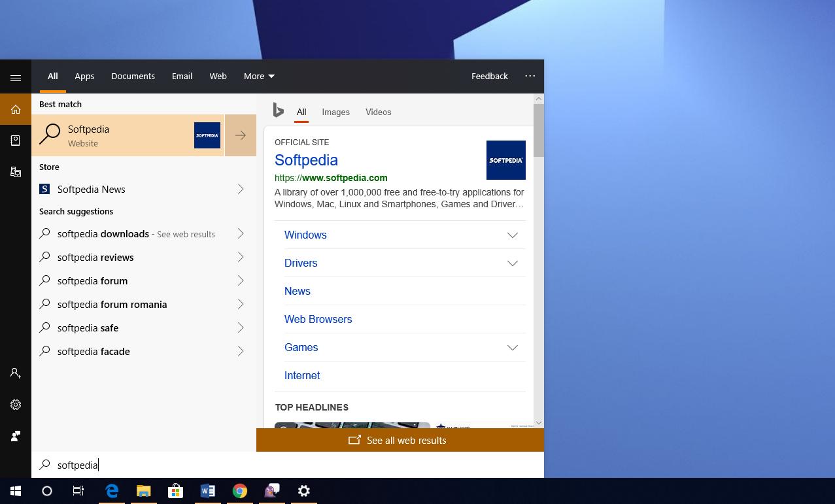Click the open-in-browser icon beside See all web results
The image size is (835, 504).
coord(354,440)
